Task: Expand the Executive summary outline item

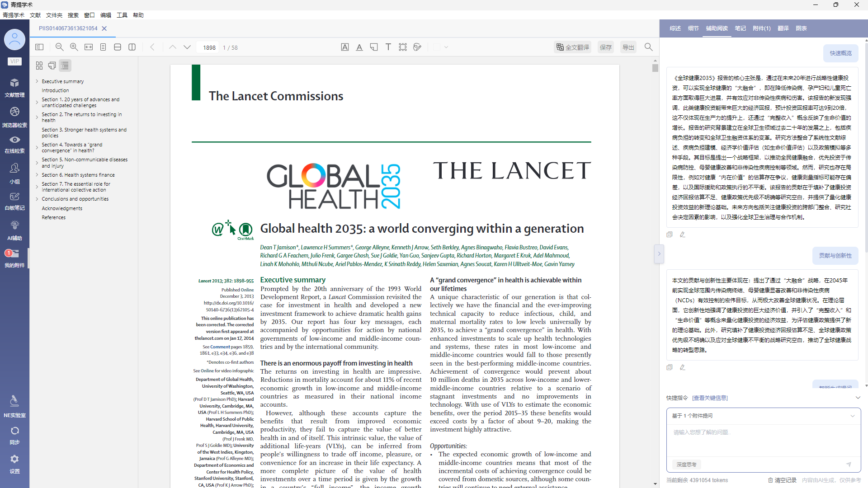Action: [x=37, y=81]
